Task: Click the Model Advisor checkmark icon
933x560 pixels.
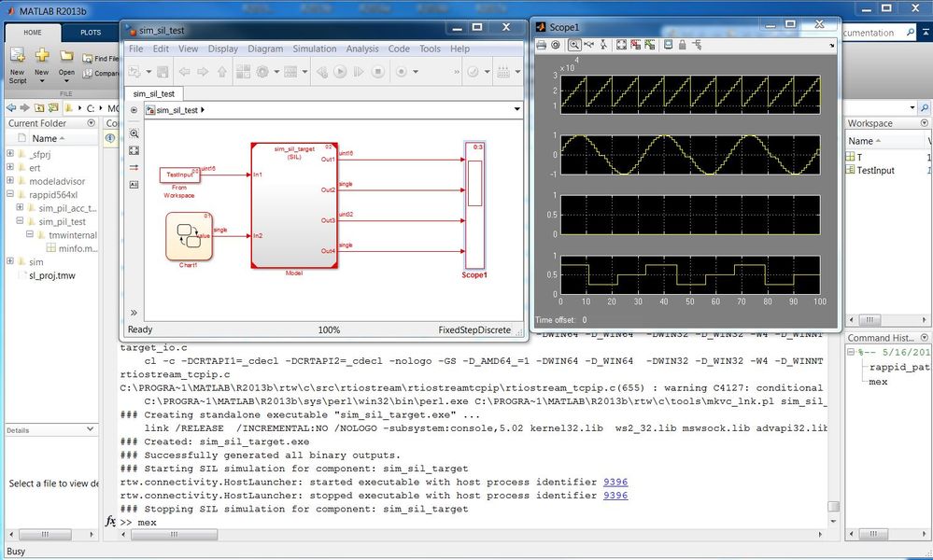Action: [474, 72]
